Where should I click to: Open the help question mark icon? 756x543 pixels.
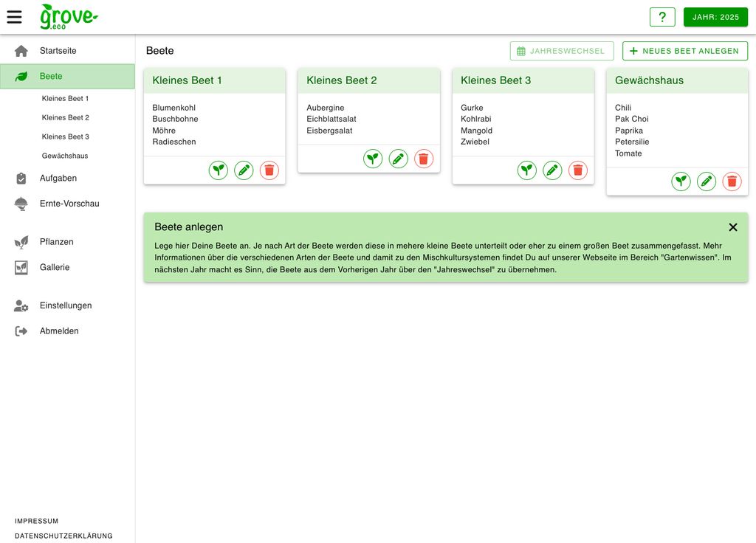click(x=662, y=16)
